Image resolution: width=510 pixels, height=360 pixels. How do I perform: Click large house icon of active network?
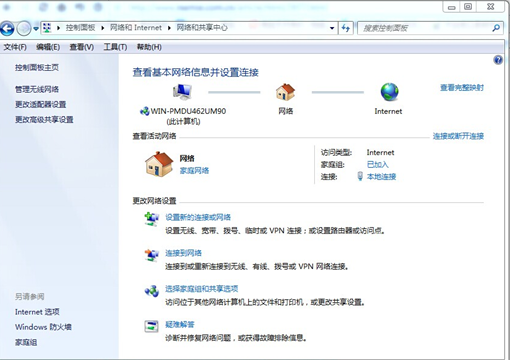[159, 164]
